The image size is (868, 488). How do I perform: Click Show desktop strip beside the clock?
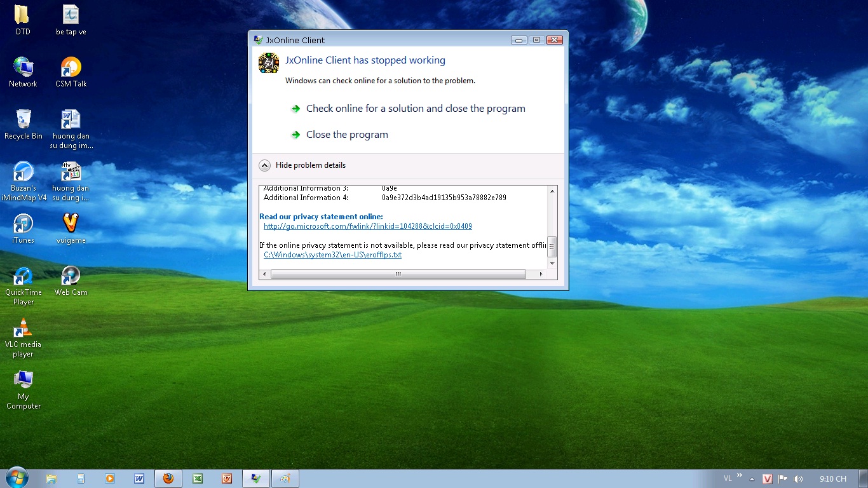coord(864,478)
